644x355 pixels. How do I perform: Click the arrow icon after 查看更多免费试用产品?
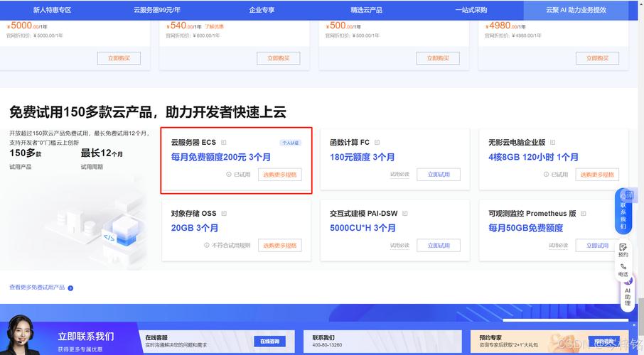pos(70,288)
